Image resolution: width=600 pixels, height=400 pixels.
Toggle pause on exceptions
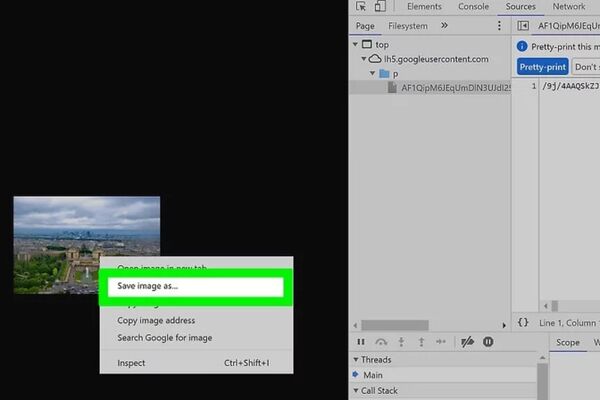point(488,341)
